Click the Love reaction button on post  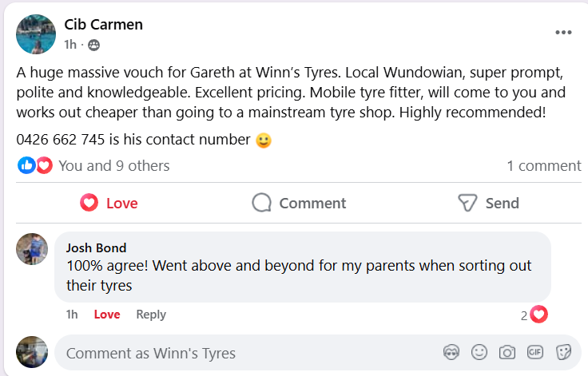coord(109,203)
